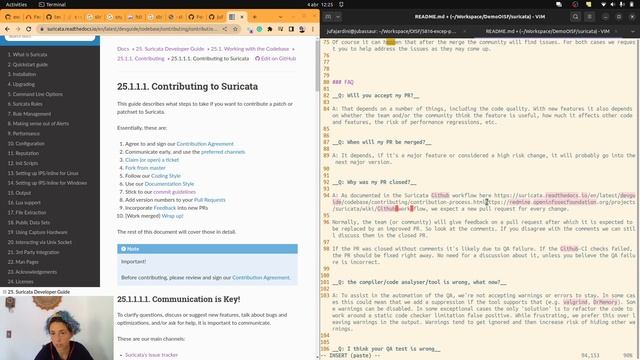Click the "Q: Why was my PR closed?" line
This screenshot has width=640, height=360.
pos(374,182)
